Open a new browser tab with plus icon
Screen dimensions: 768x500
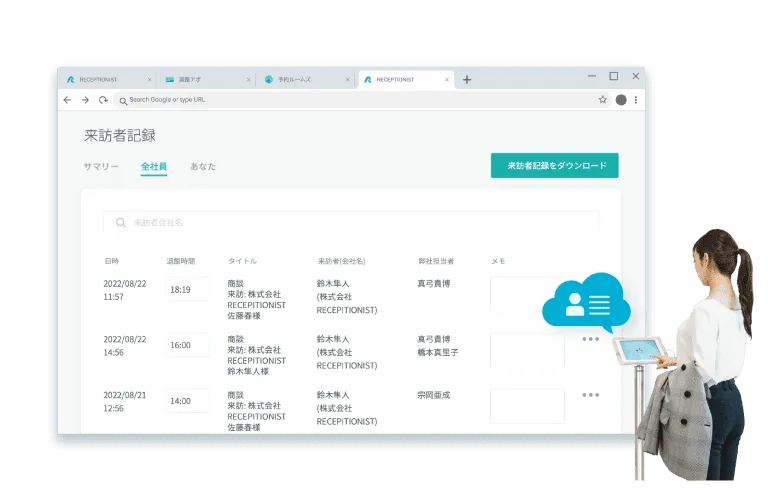(467, 79)
